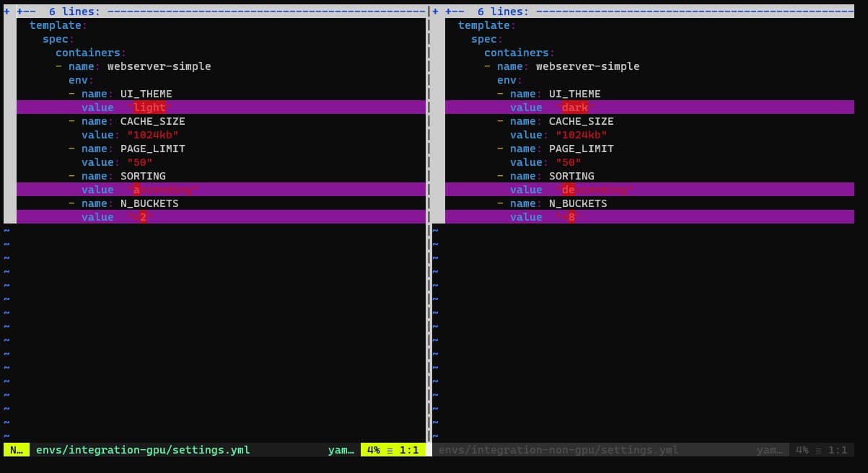Click the highlighted light value in left pane

149,107
